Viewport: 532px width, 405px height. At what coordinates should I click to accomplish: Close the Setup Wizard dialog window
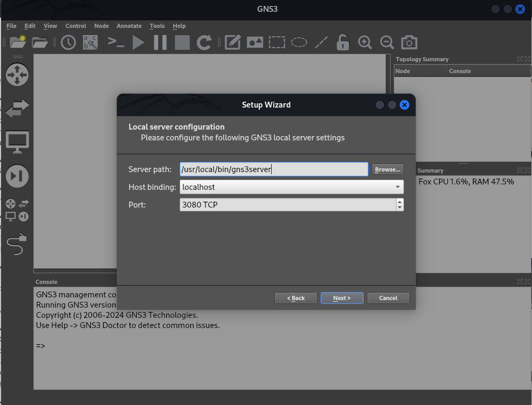(x=404, y=105)
